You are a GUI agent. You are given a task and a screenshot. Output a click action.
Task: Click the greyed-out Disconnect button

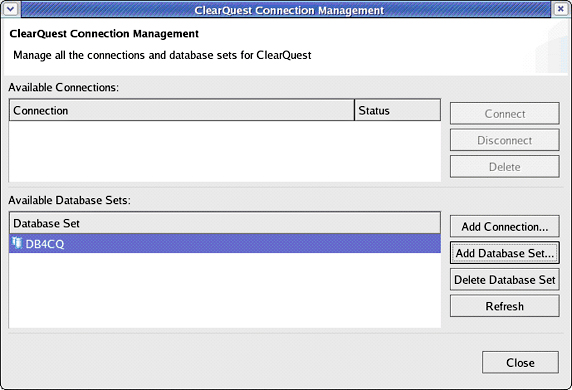point(505,140)
